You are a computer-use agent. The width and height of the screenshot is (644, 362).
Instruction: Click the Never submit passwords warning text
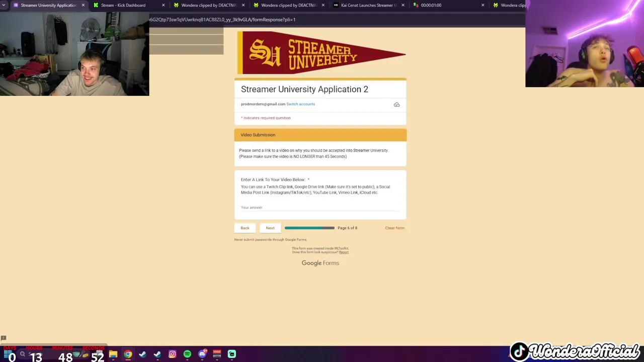tap(270, 239)
